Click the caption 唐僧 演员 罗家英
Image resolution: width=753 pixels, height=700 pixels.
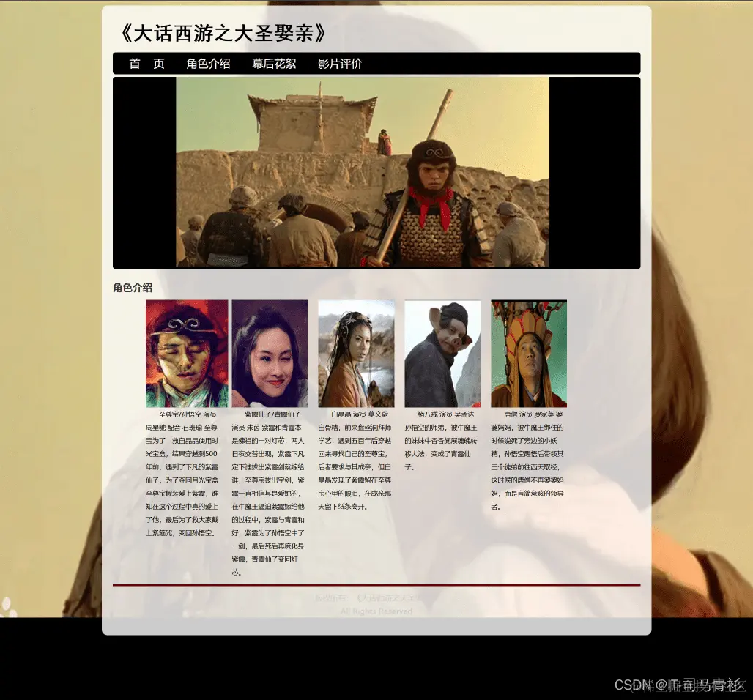coord(529,414)
